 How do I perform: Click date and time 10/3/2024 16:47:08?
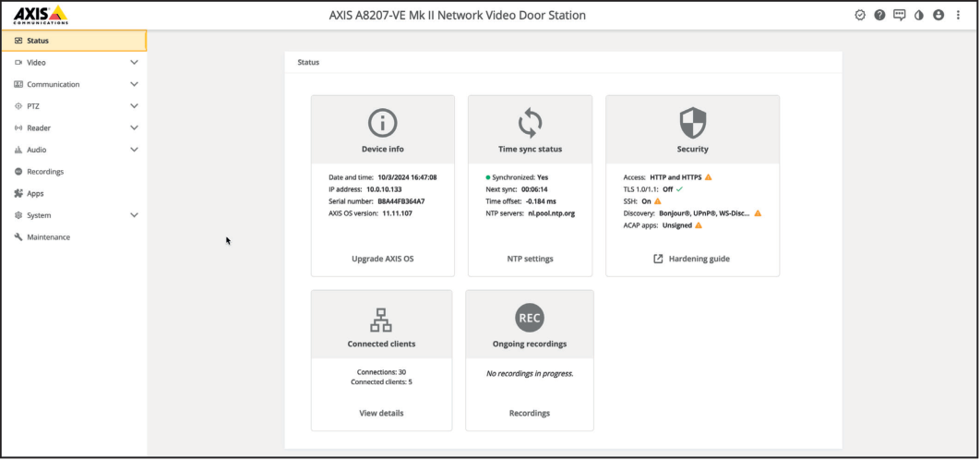coord(407,177)
